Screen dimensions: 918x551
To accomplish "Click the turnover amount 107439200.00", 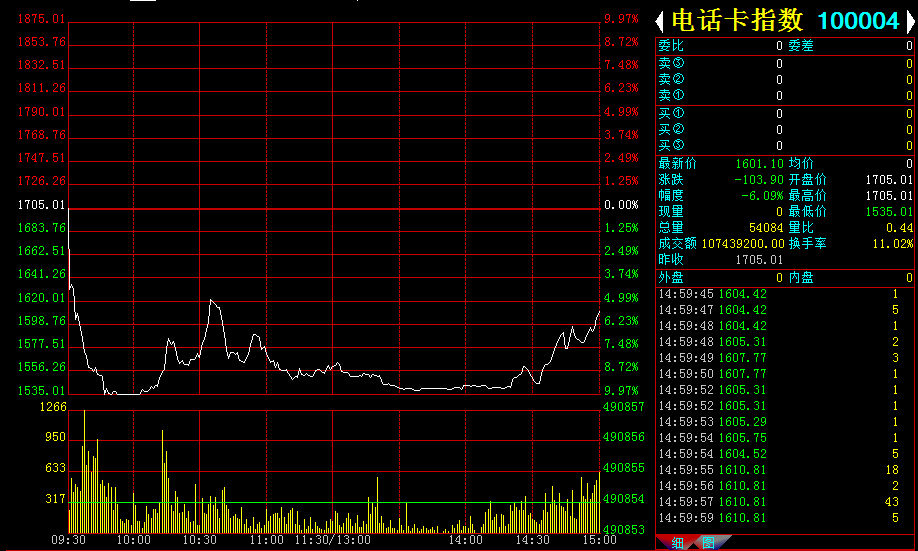I will click(742, 244).
